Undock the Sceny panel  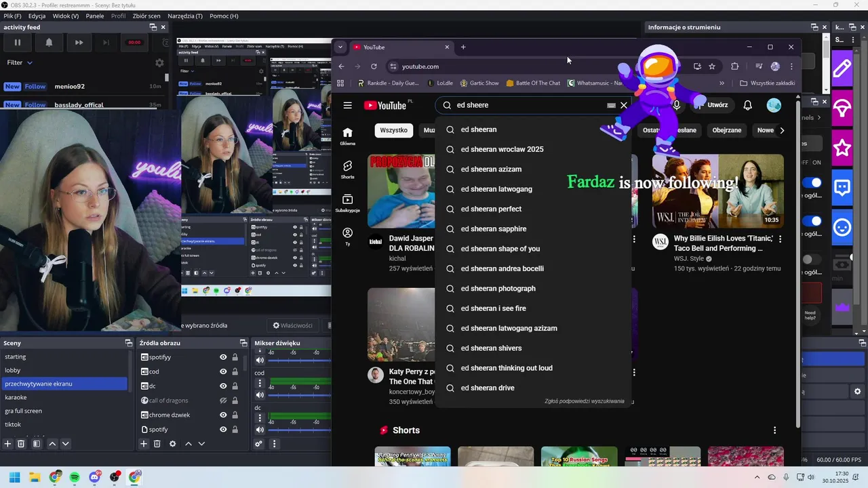(128, 343)
